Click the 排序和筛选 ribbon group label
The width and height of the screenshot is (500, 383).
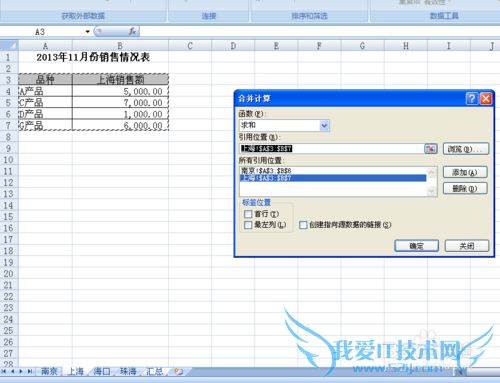309,16
